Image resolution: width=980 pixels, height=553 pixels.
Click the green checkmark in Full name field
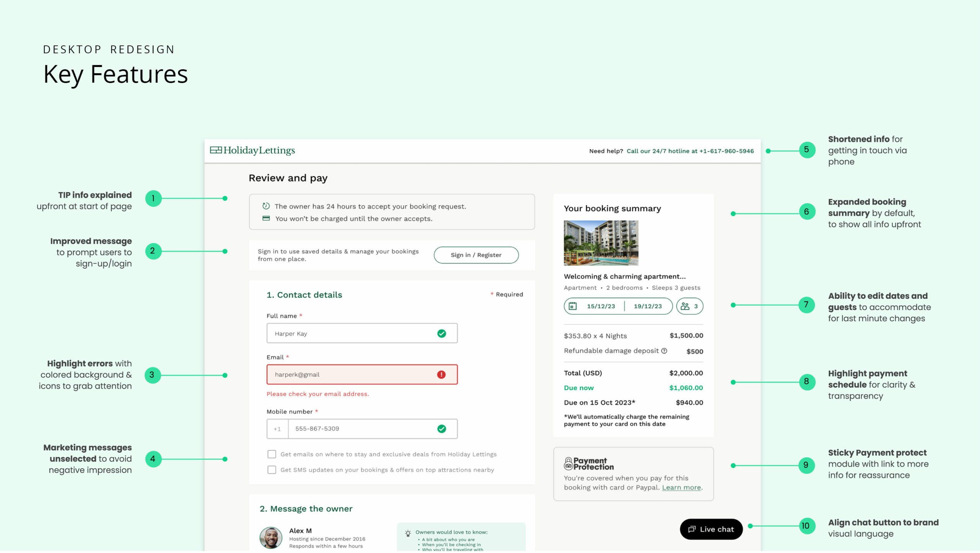click(441, 334)
